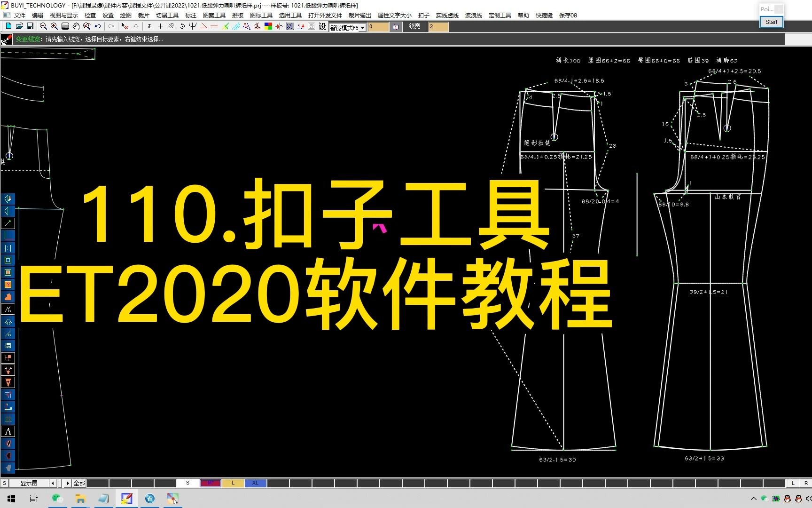Click the L button at bottom right
Viewport: 812px width, 508px height.
[x=793, y=483]
